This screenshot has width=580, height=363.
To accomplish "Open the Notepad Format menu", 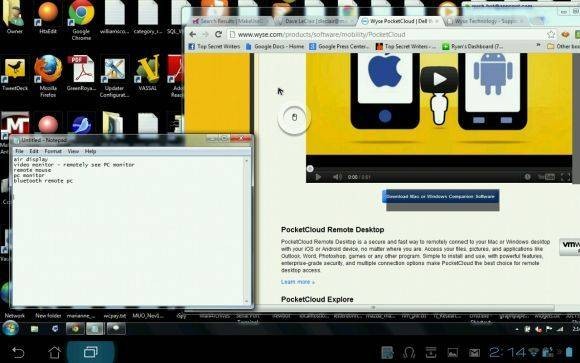I will coord(53,151).
